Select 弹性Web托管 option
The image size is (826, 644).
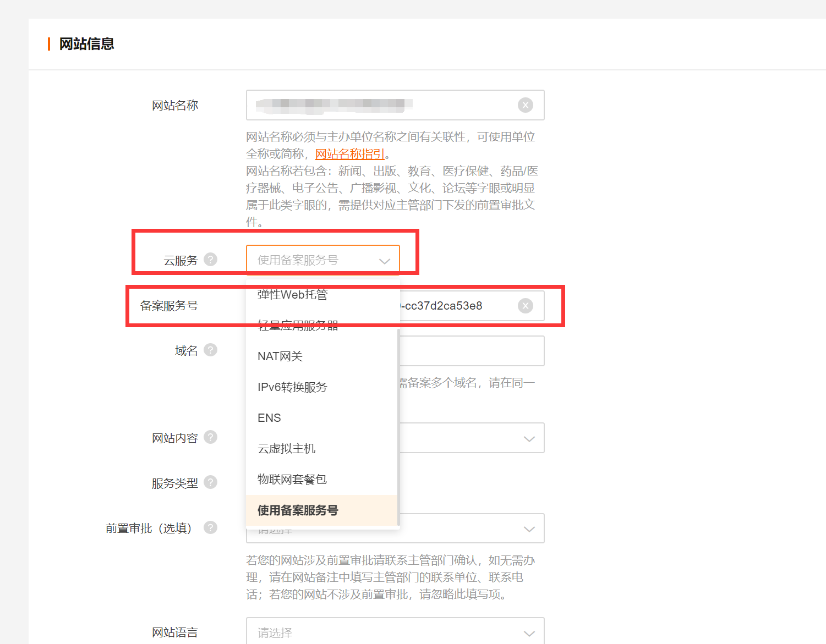(292, 295)
